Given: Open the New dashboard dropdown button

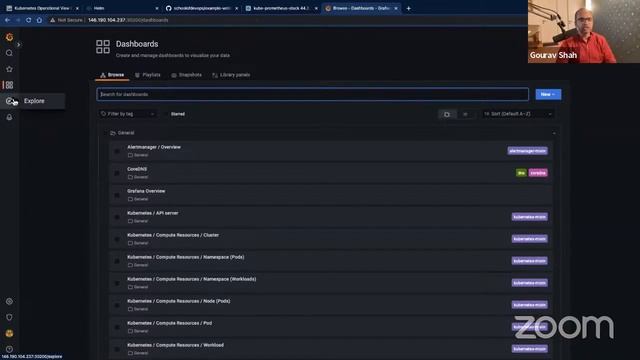Looking at the screenshot, I should 548,94.
